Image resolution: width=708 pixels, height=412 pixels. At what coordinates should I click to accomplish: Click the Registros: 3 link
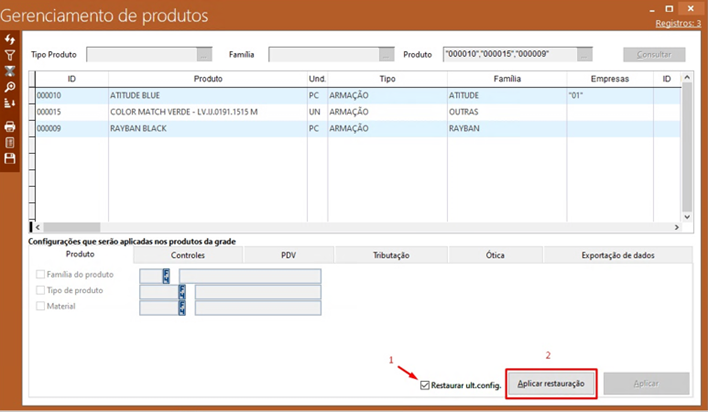678,22
